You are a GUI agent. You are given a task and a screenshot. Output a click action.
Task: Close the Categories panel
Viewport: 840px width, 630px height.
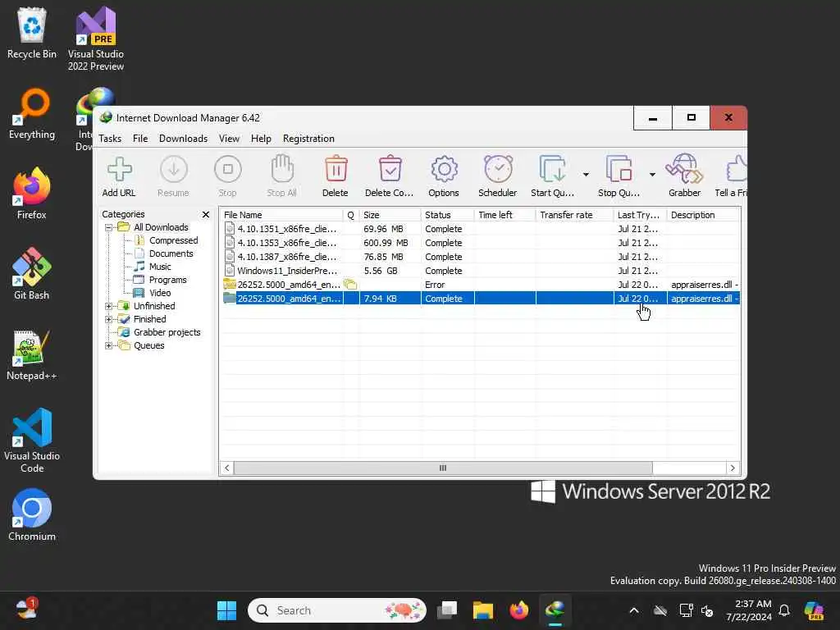(x=206, y=214)
